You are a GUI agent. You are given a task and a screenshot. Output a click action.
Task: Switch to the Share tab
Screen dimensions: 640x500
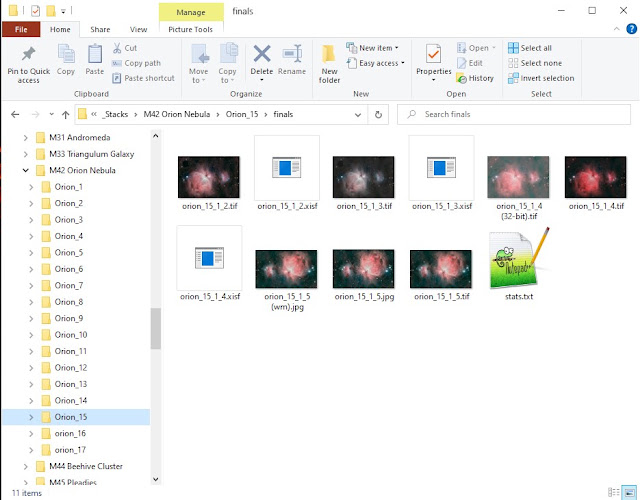(x=100, y=29)
